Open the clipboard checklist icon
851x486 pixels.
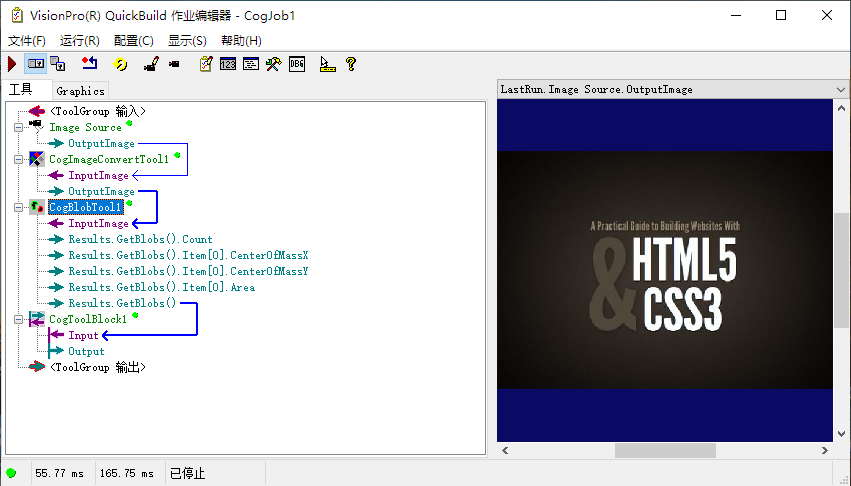click(x=206, y=64)
